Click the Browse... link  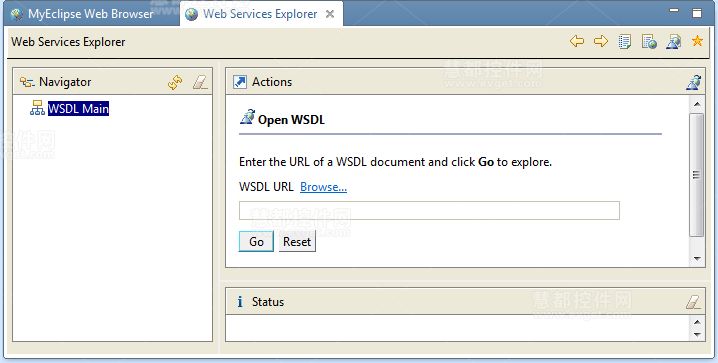323,187
